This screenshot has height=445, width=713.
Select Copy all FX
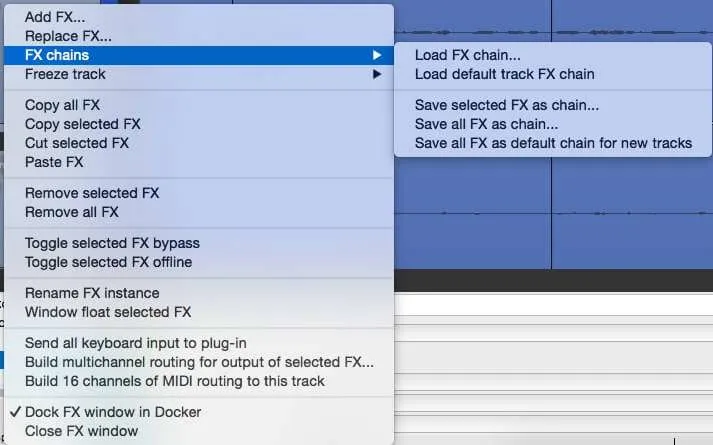tap(199, 105)
